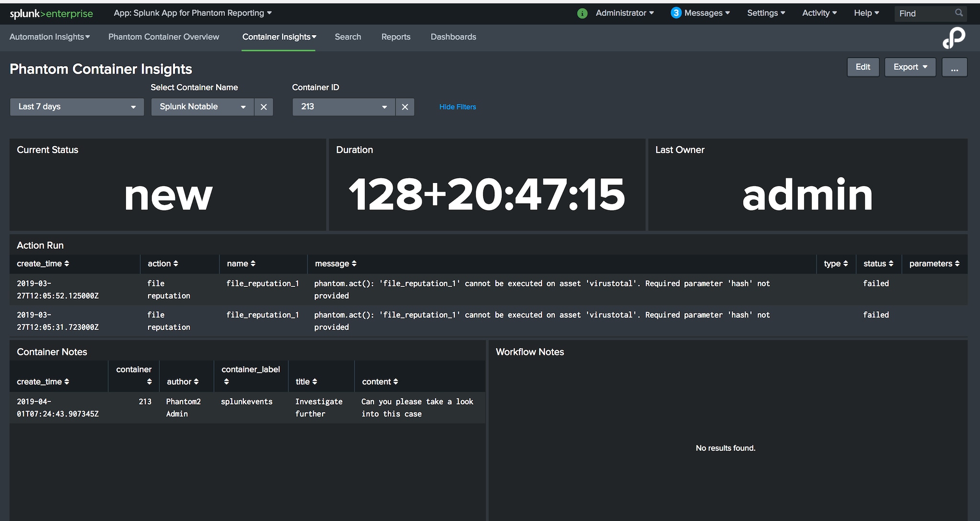Image resolution: width=980 pixels, height=521 pixels.
Task: Click the Last Owner value admin
Action: point(808,194)
